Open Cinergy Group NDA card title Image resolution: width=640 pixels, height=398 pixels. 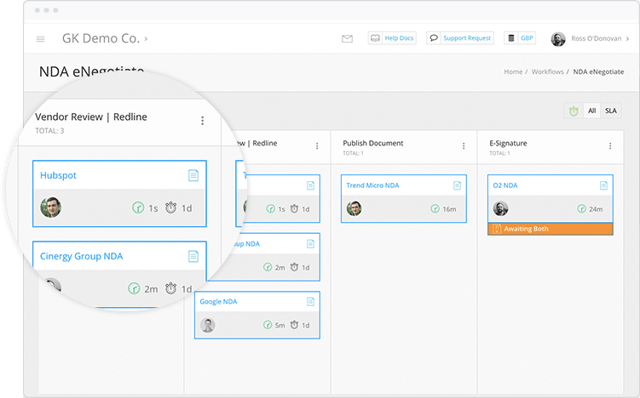click(81, 256)
